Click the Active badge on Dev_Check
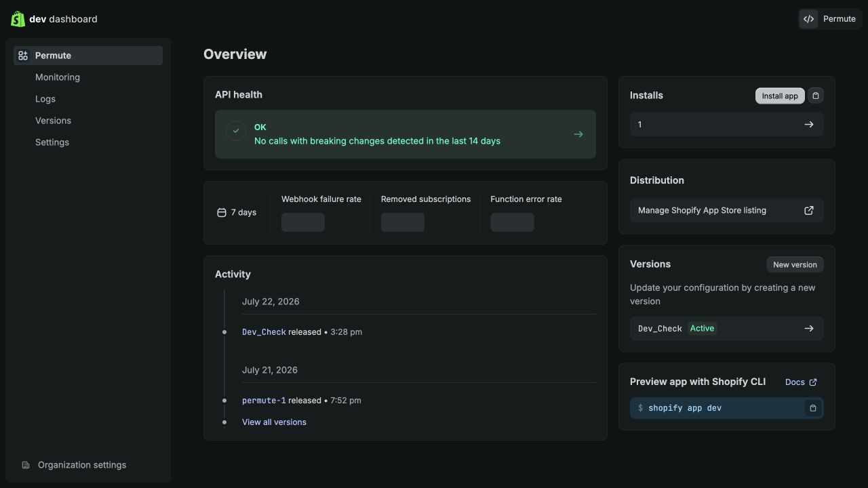This screenshot has width=868, height=488. tap(702, 328)
